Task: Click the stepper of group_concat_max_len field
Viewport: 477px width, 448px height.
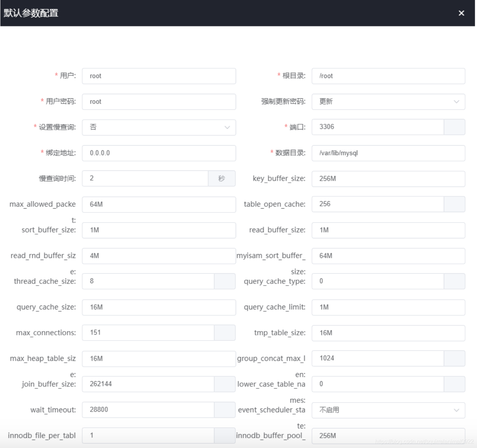Action: point(454,358)
